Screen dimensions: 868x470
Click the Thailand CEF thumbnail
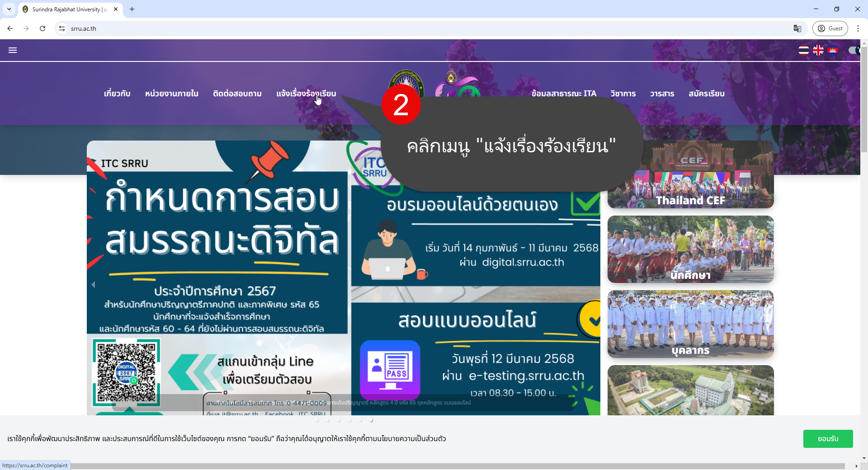[690, 174]
